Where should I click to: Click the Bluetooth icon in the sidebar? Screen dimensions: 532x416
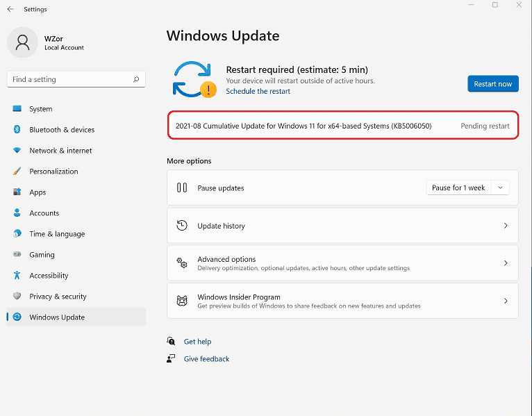point(17,129)
